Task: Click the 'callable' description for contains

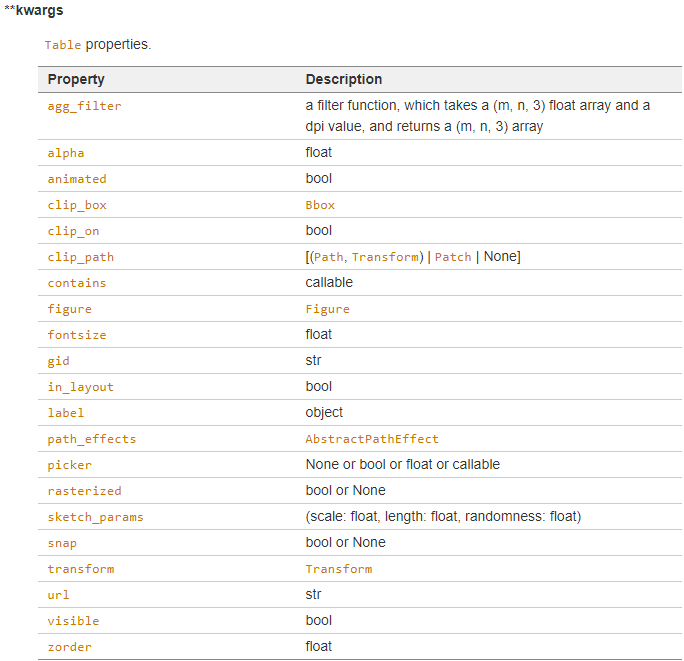Action: pos(329,283)
